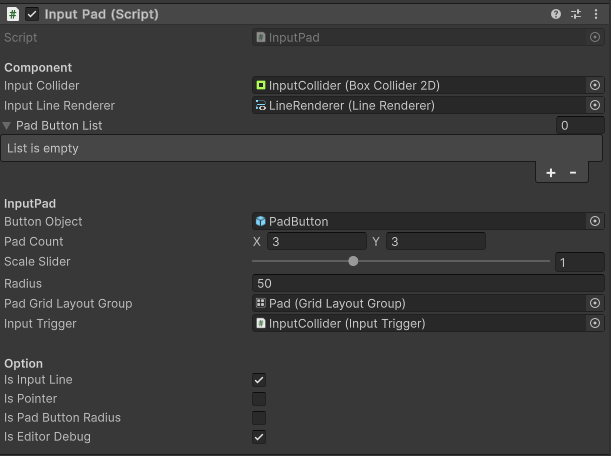Click the 'Is Pointer' label
This screenshot has width=611, height=456.
pyautogui.click(x=30, y=399)
